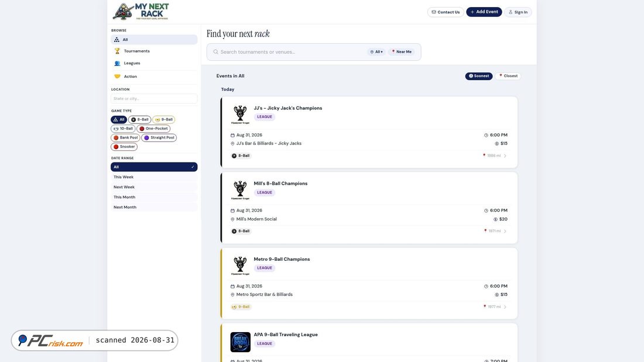The width and height of the screenshot is (644, 362).
Task: Select the All date range option
Action: (154, 167)
